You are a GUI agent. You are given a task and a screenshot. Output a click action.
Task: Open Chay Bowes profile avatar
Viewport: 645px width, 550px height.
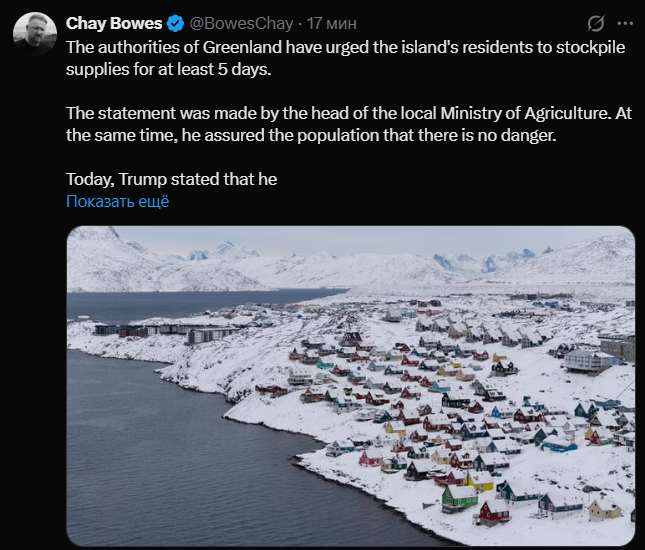pyautogui.click(x=34, y=33)
